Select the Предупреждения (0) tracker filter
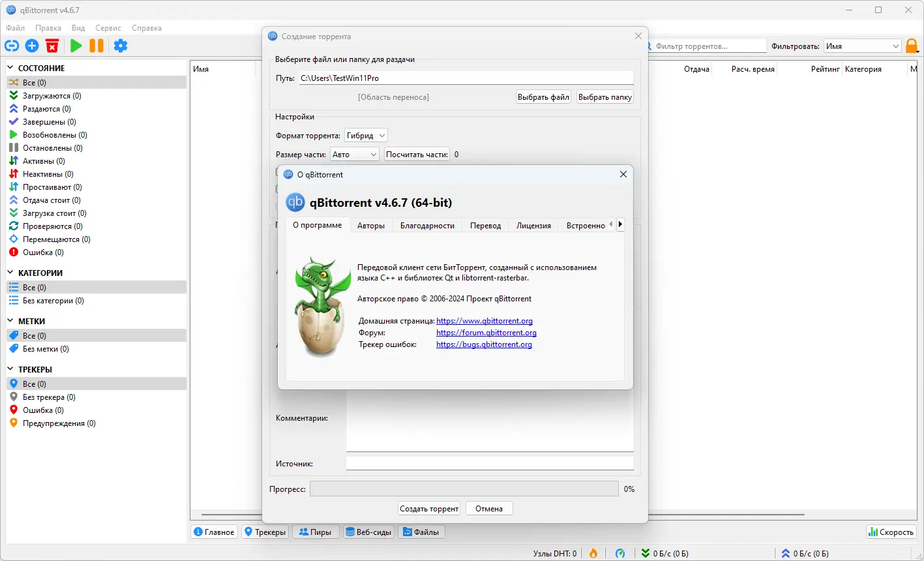Viewport: 924px width, 561px height. 97,423
